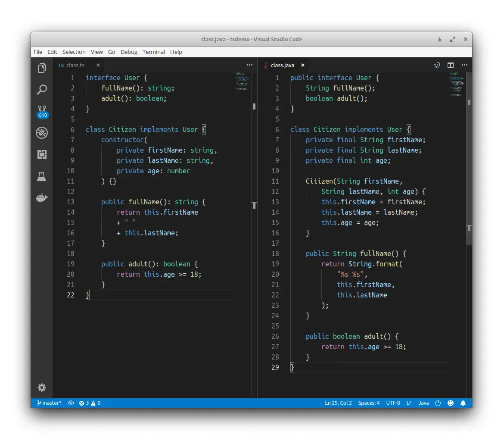Image resolution: width=504 pixels, height=444 pixels.
Task: Open the Go menu
Action: click(112, 52)
